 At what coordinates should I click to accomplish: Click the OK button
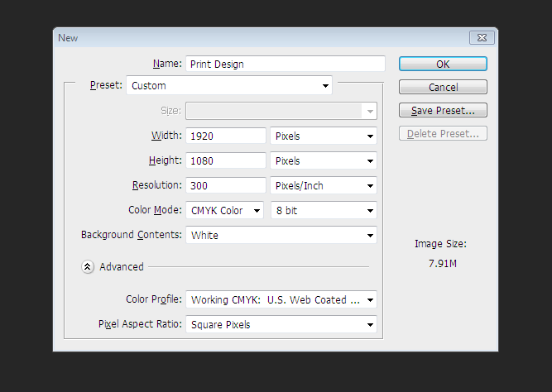pos(443,64)
